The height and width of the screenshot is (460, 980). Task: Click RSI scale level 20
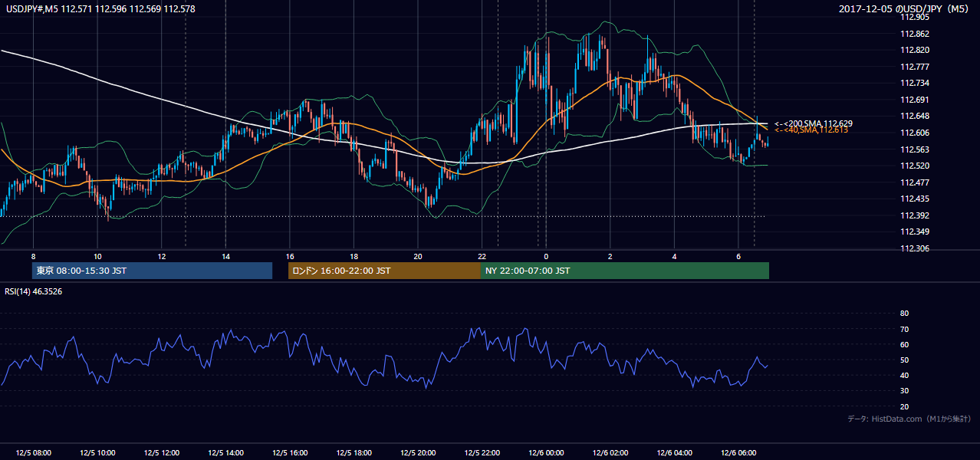click(904, 406)
